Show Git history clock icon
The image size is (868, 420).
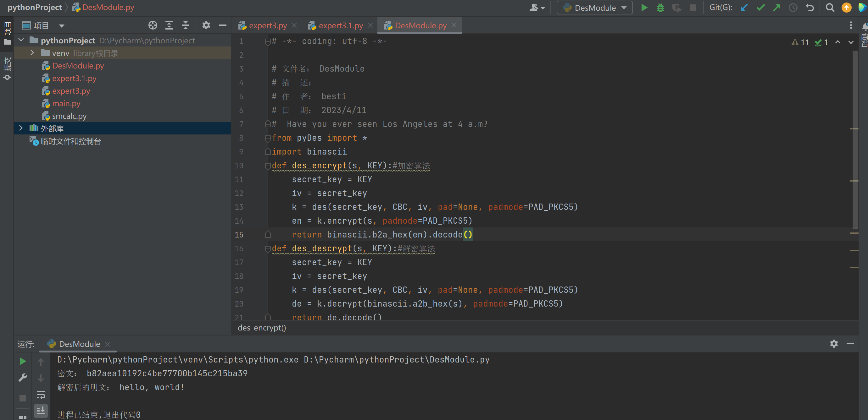tap(793, 8)
